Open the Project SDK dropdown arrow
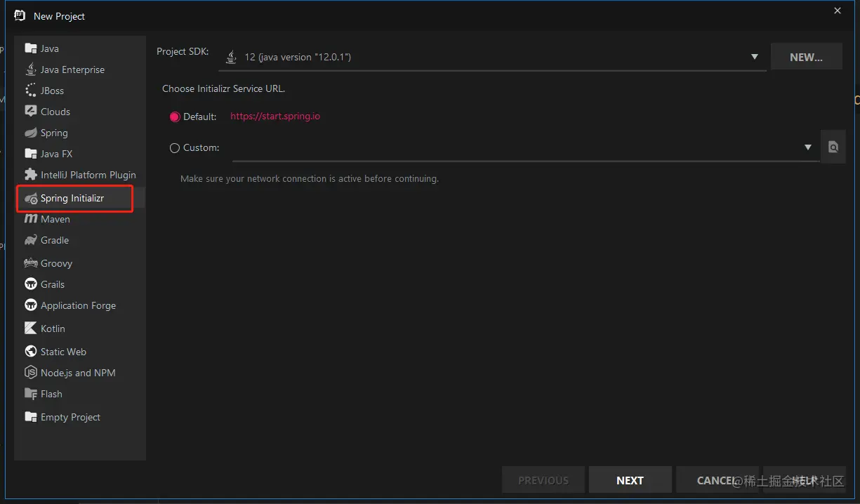Viewport: 860px width, 504px height. pos(755,57)
